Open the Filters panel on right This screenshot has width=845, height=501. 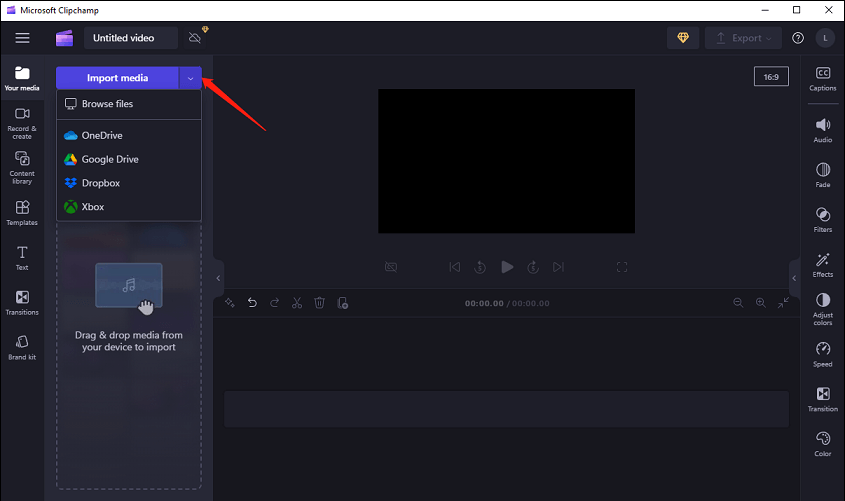(822, 220)
